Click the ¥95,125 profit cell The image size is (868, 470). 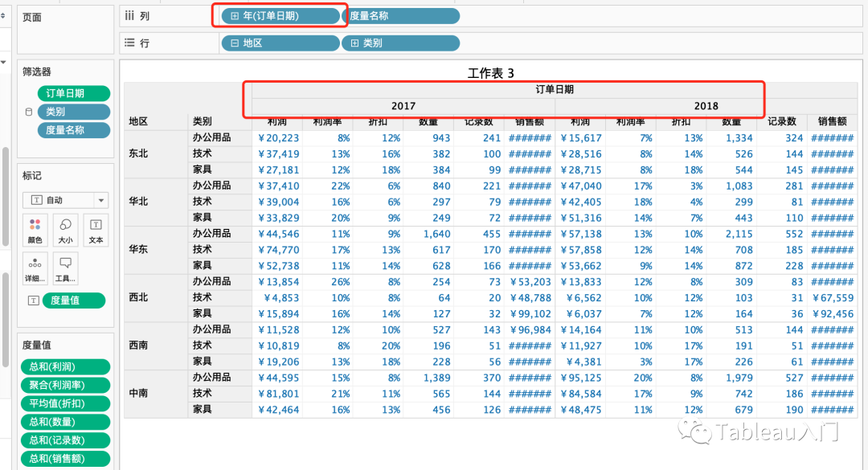(x=581, y=378)
